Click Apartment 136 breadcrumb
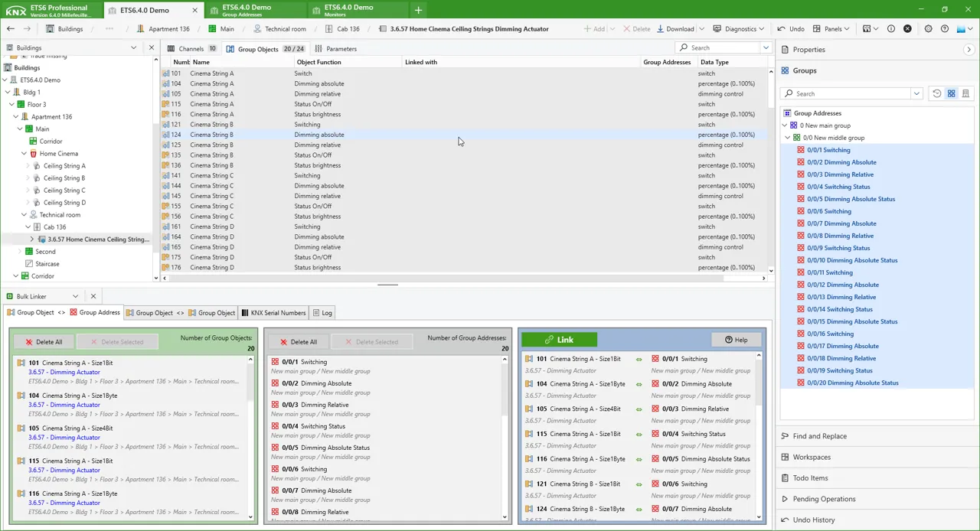Screen dimensions: 980x531 (x=163, y=28)
